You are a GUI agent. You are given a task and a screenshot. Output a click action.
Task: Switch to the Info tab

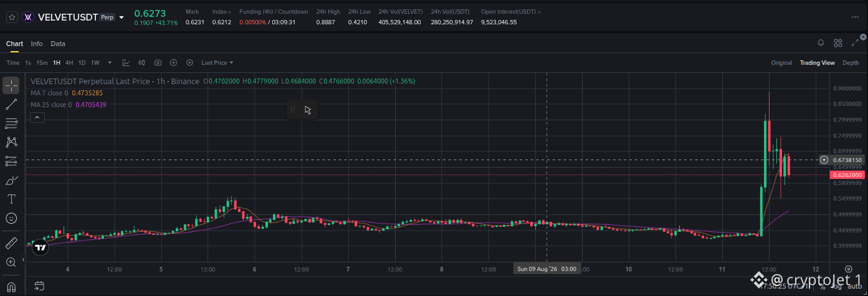(x=37, y=44)
